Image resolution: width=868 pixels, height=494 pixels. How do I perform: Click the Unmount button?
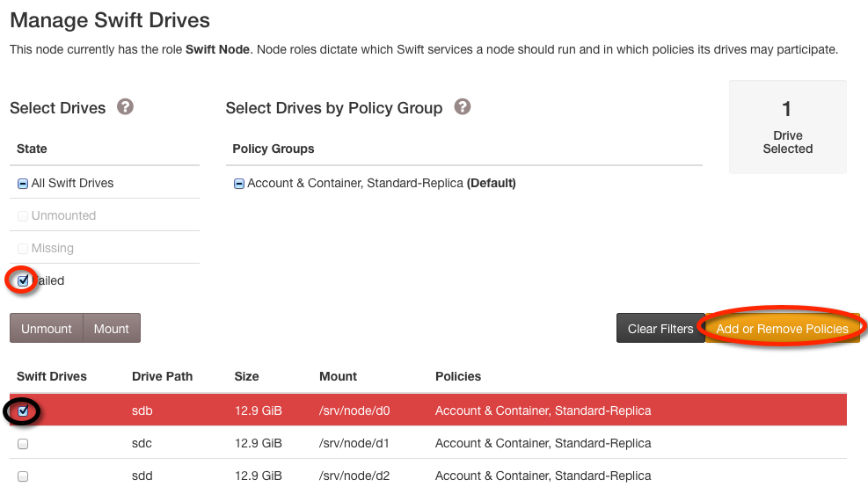47,328
